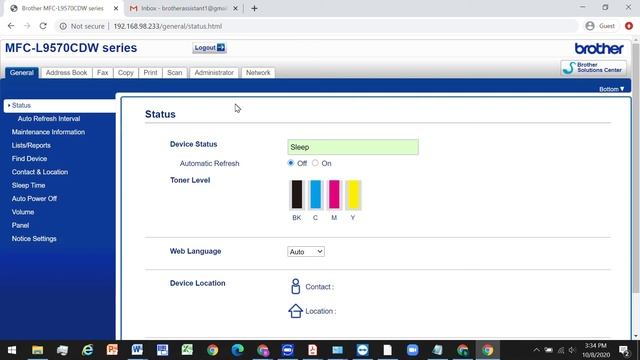Open Maintenance Information page

pyautogui.click(x=48, y=132)
